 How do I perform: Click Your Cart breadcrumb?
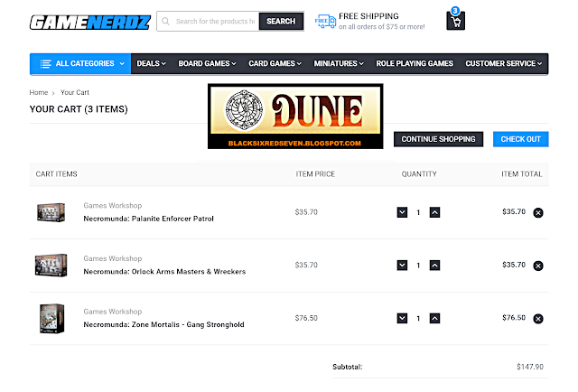click(x=75, y=92)
